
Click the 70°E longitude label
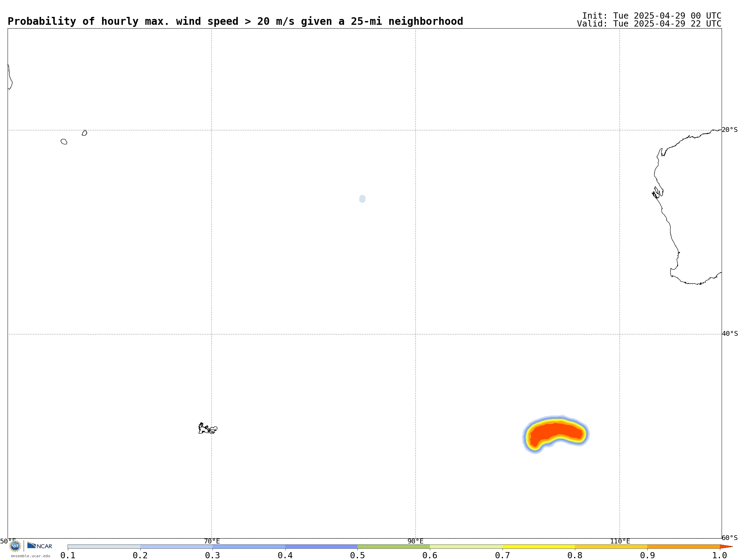point(212,541)
